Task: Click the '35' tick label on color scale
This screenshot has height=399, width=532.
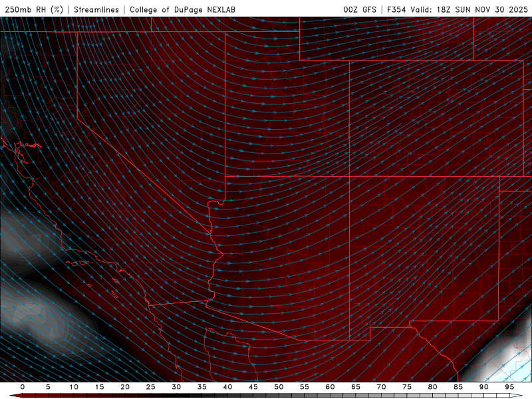Action: click(x=202, y=387)
